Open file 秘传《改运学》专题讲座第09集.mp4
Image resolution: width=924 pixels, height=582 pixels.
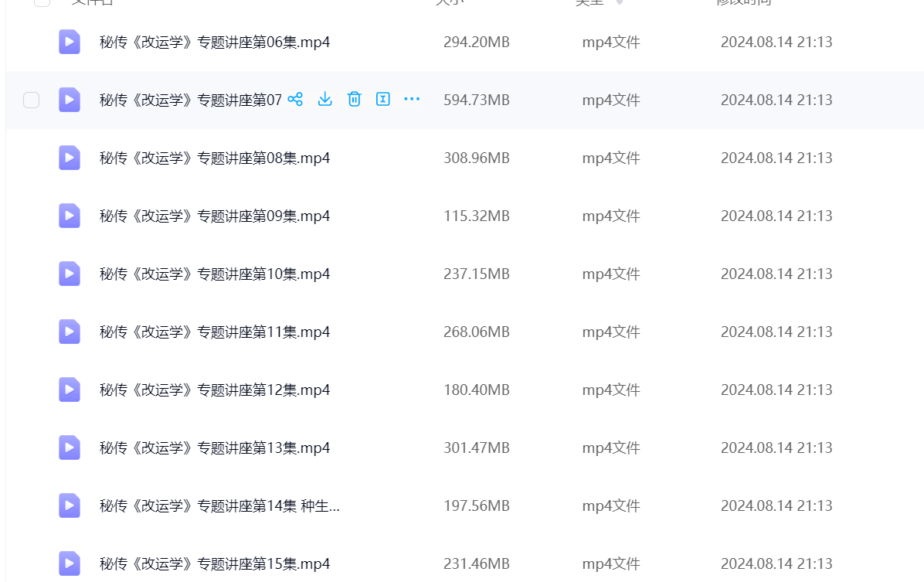[x=215, y=216]
